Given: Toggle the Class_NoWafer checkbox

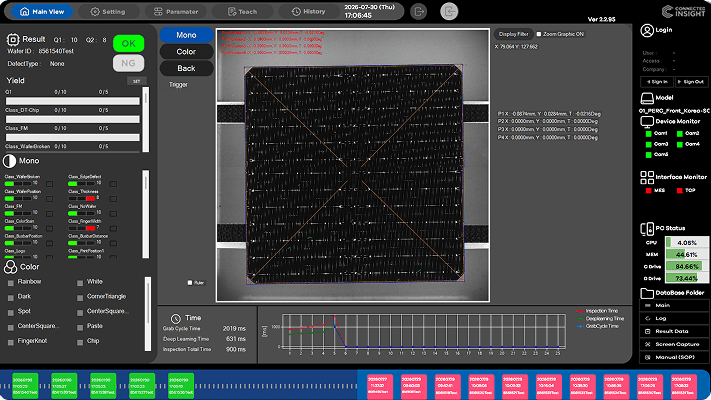Looking at the screenshot, I should tap(113, 214).
